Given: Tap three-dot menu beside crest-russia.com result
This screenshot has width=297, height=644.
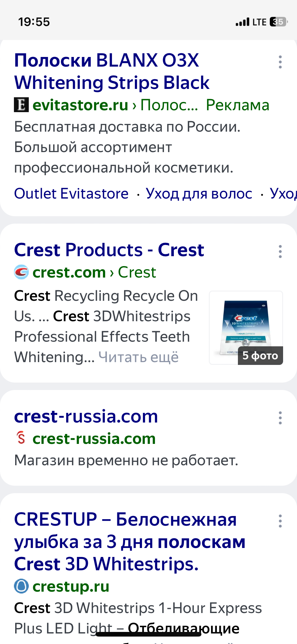Looking at the screenshot, I should coord(280,418).
